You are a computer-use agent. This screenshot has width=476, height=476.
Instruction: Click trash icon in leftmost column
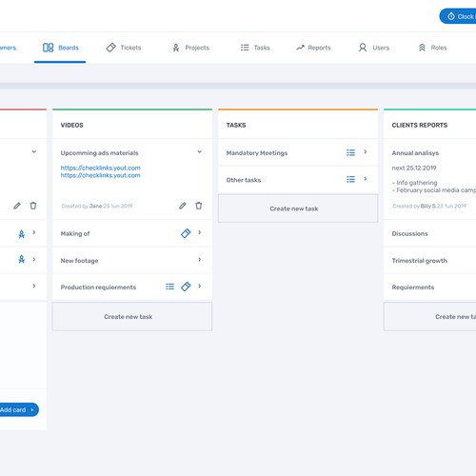click(x=33, y=206)
